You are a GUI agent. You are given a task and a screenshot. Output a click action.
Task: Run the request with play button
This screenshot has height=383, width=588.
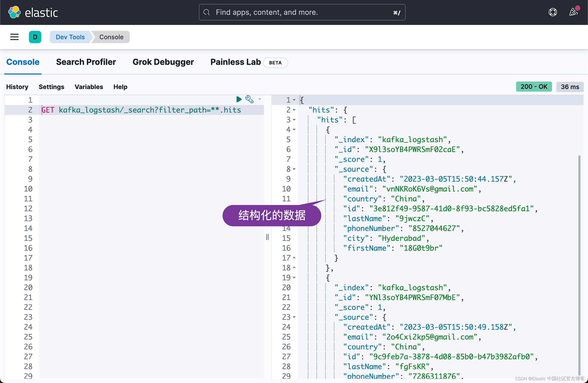(x=239, y=99)
